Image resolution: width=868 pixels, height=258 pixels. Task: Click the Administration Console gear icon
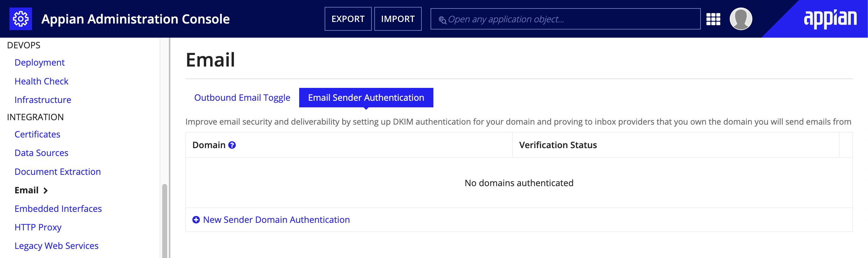pos(20,19)
